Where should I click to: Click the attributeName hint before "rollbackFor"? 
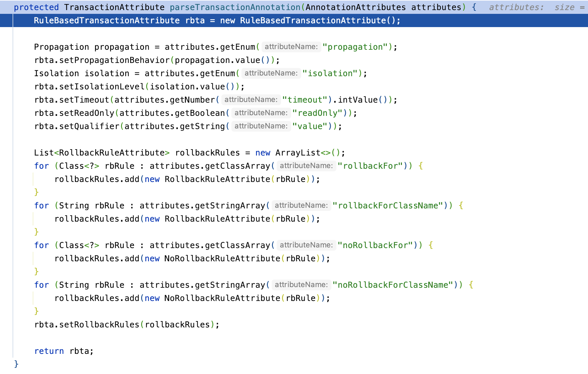tap(306, 166)
